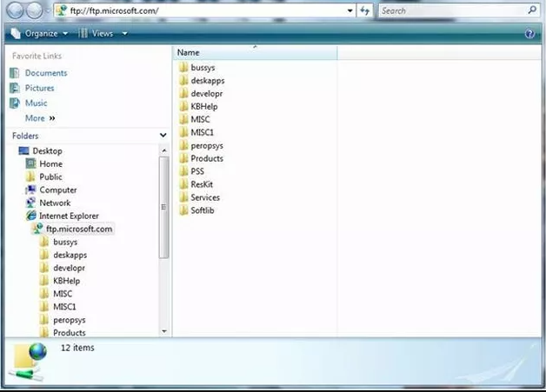Click the Pictures icon in Favorite Links
546x392 pixels.
click(15, 88)
